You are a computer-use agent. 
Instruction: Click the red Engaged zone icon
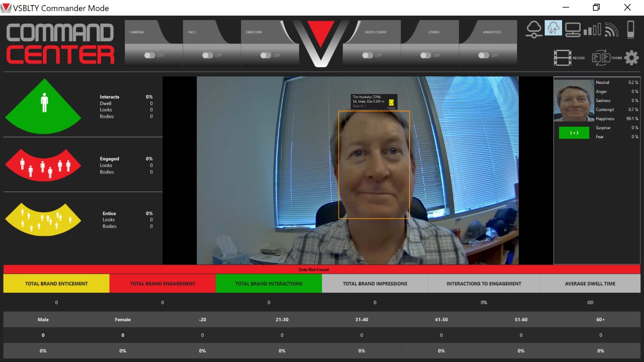(x=43, y=165)
